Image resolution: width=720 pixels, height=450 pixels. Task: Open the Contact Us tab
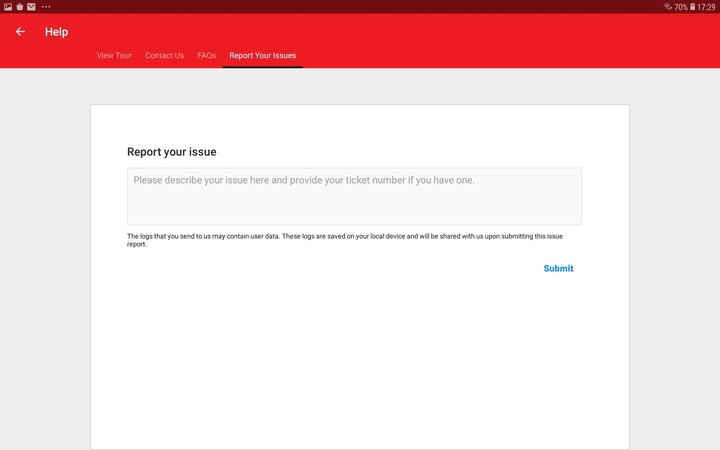[x=164, y=56]
